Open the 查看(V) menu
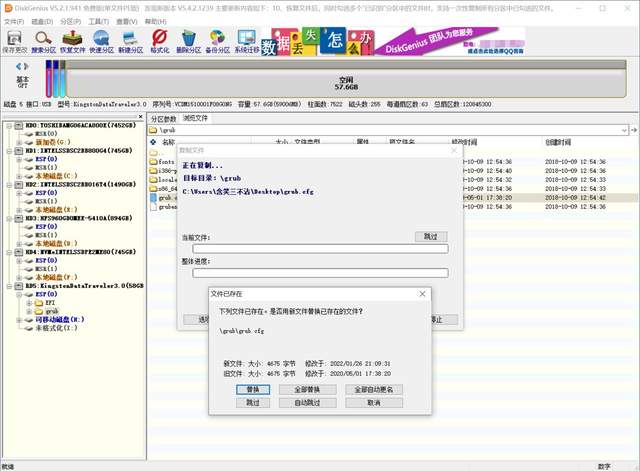 [x=127, y=21]
